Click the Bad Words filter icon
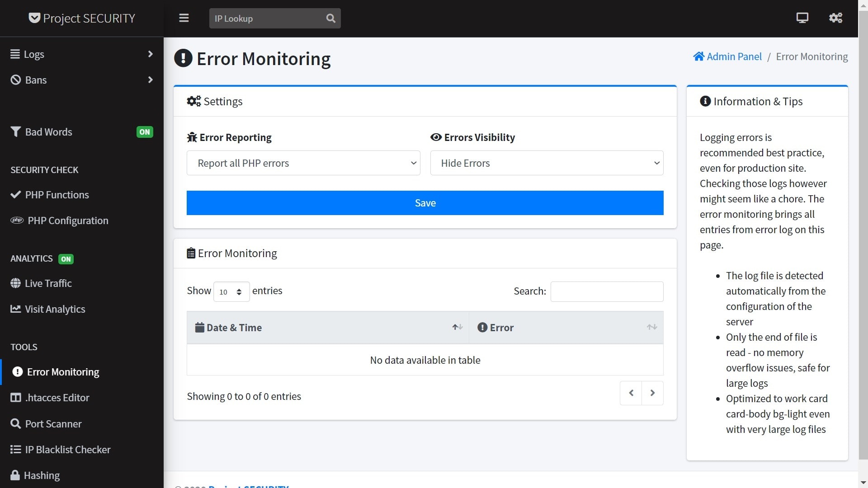The image size is (868, 488). point(15,131)
